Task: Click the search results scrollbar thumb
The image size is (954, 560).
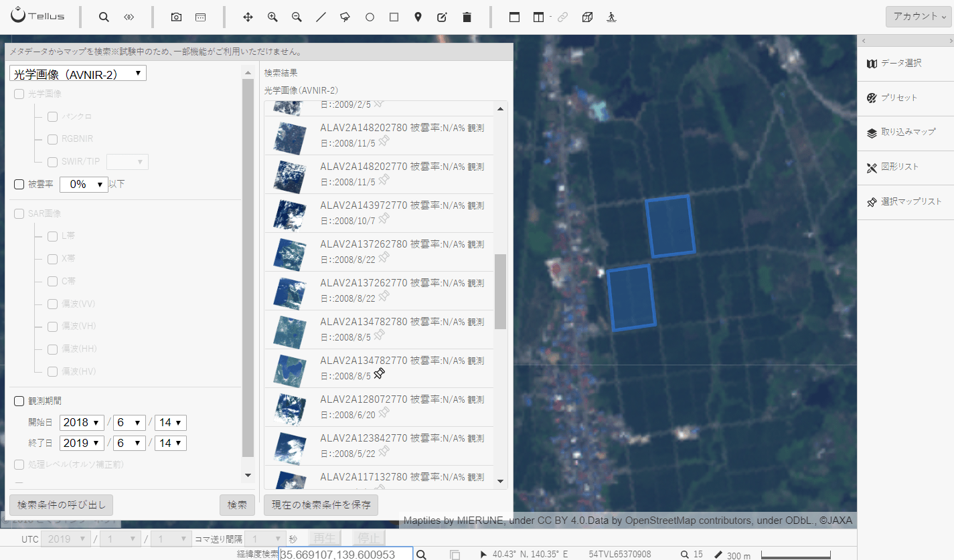Action: click(500, 291)
